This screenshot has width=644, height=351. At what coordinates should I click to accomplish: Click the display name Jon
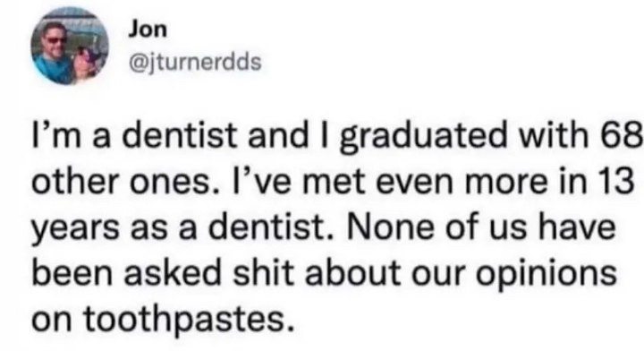click(x=148, y=30)
